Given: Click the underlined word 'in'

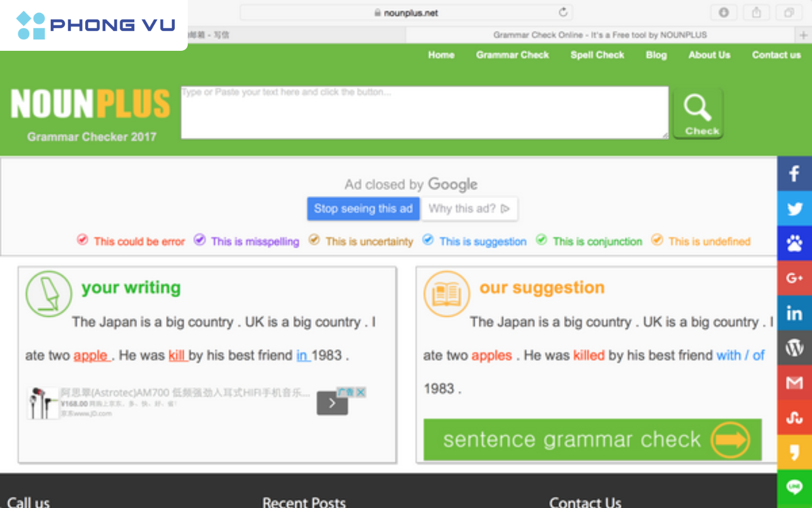Looking at the screenshot, I should (303, 356).
